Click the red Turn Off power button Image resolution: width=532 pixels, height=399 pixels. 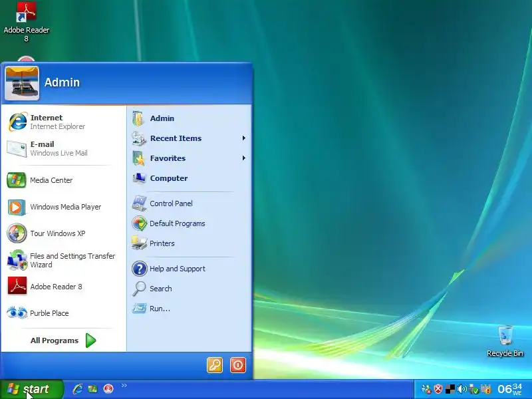point(238,365)
